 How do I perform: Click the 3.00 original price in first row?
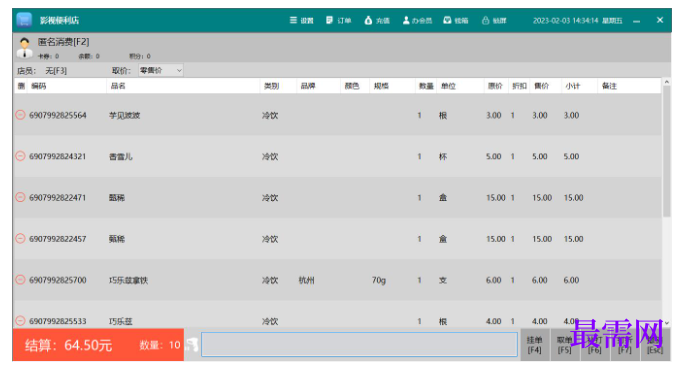(x=494, y=115)
